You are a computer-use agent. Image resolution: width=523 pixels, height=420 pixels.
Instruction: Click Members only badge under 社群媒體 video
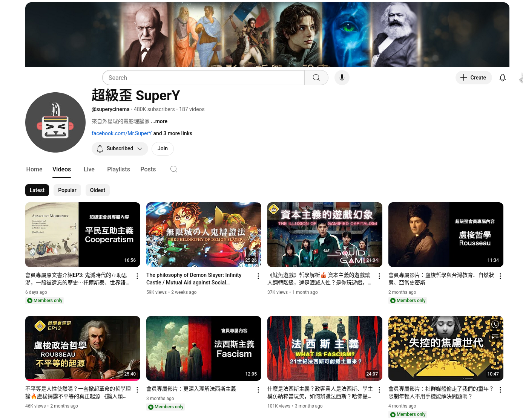[408, 414]
